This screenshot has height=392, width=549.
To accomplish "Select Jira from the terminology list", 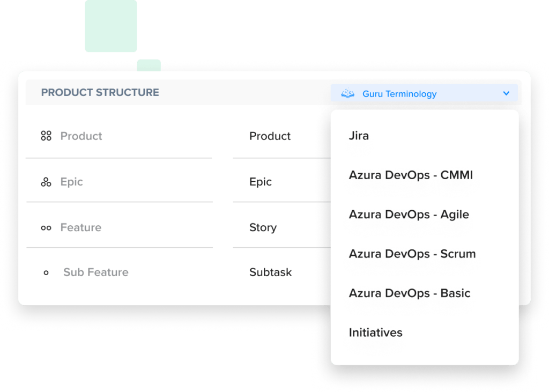I will click(359, 136).
